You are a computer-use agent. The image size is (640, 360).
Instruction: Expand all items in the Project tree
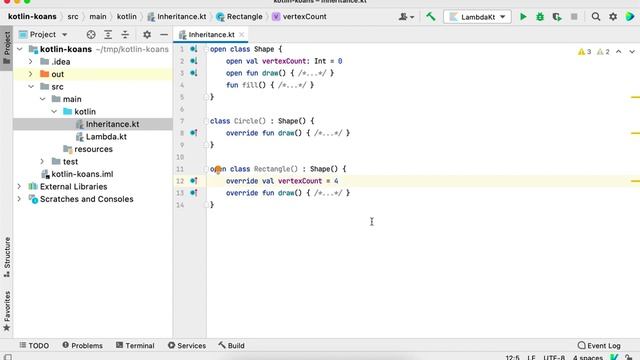point(108,35)
